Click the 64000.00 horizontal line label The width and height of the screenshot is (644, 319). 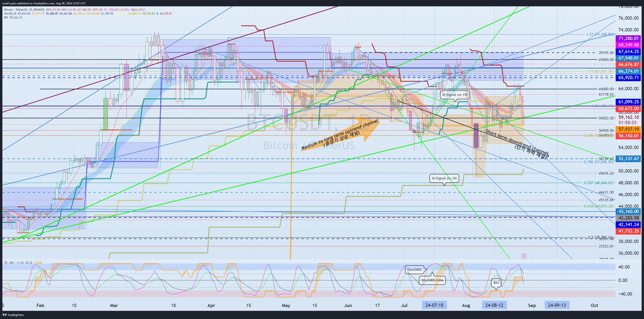click(606, 89)
